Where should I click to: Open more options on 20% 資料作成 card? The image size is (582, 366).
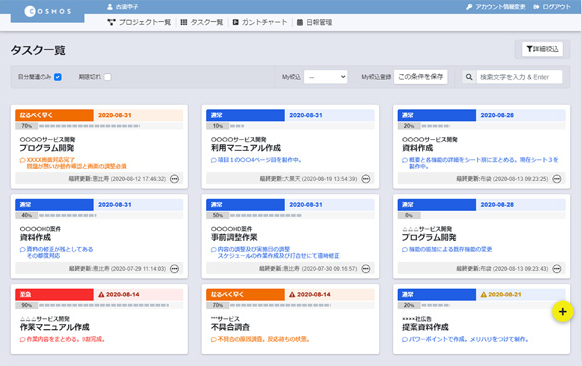click(x=557, y=179)
